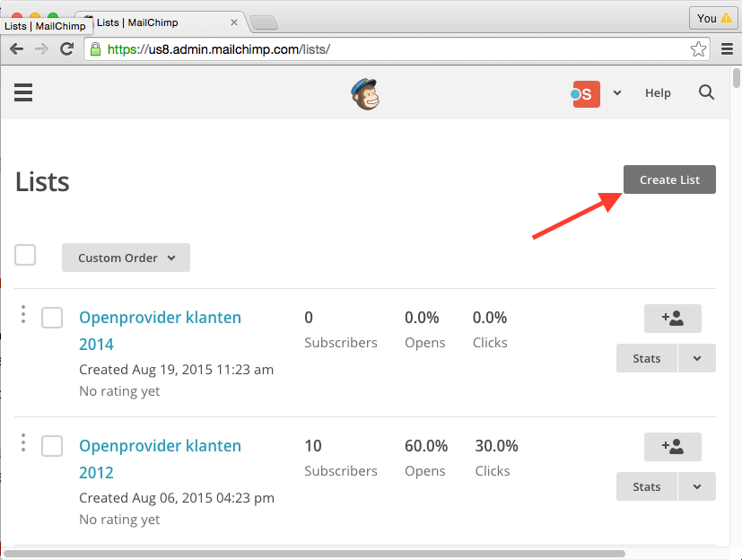Viewport: 742px width, 560px height.
Task: Select checkbox for Openprovider klanten 2012
Action: tap(52, 446)
